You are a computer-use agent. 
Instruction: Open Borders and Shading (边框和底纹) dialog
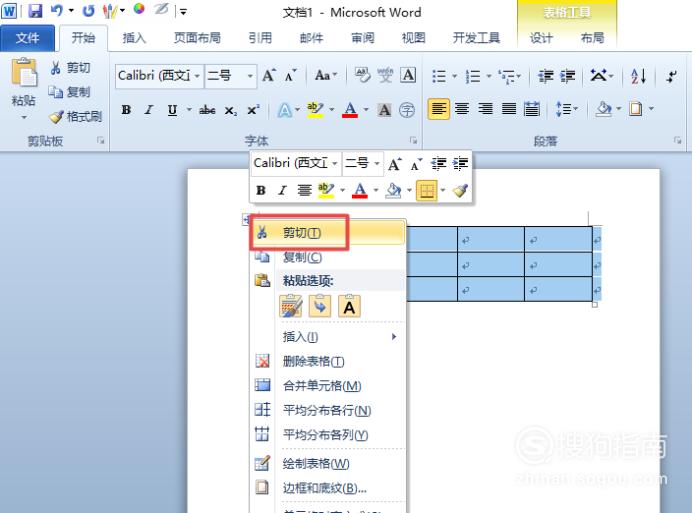(x=327, y=488)
